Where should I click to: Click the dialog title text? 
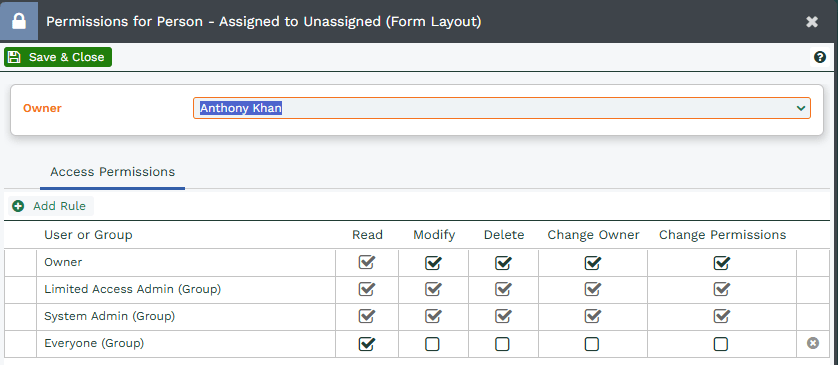pos(263,22)
